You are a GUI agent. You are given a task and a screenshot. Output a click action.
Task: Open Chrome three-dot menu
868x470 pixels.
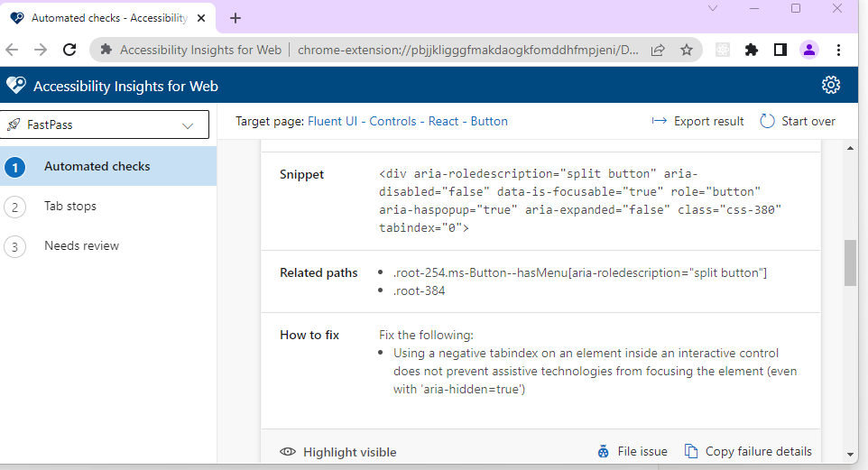click(x=838, y=50)
